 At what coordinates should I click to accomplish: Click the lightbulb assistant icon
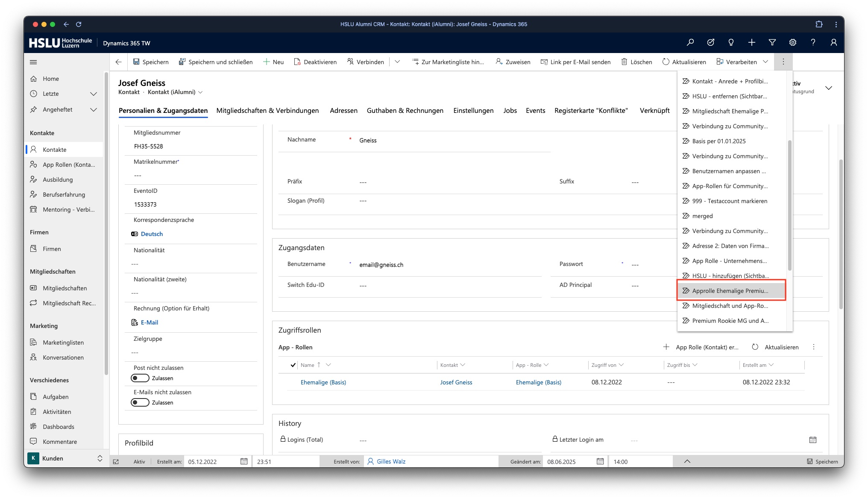coord(731,42)
